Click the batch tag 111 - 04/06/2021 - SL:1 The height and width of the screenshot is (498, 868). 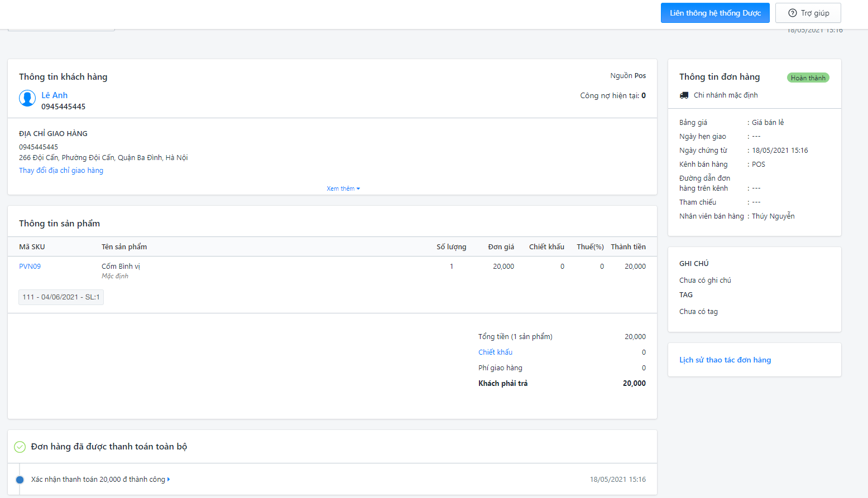(61, 297)
